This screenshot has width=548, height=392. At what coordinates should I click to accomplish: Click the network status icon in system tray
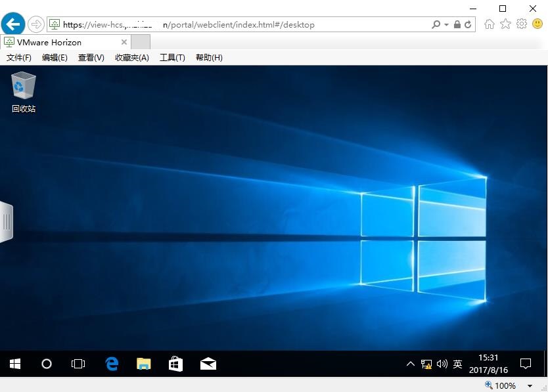[x=426, y=363]
